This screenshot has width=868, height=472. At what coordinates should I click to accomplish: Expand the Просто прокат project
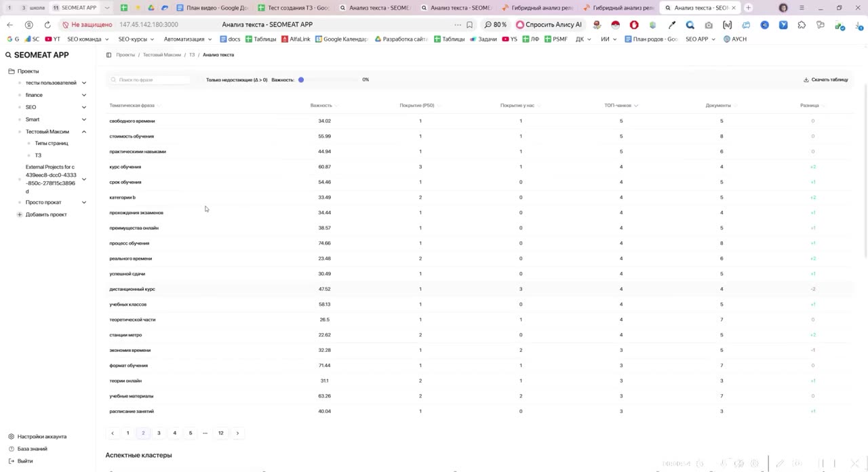[84, 202]
